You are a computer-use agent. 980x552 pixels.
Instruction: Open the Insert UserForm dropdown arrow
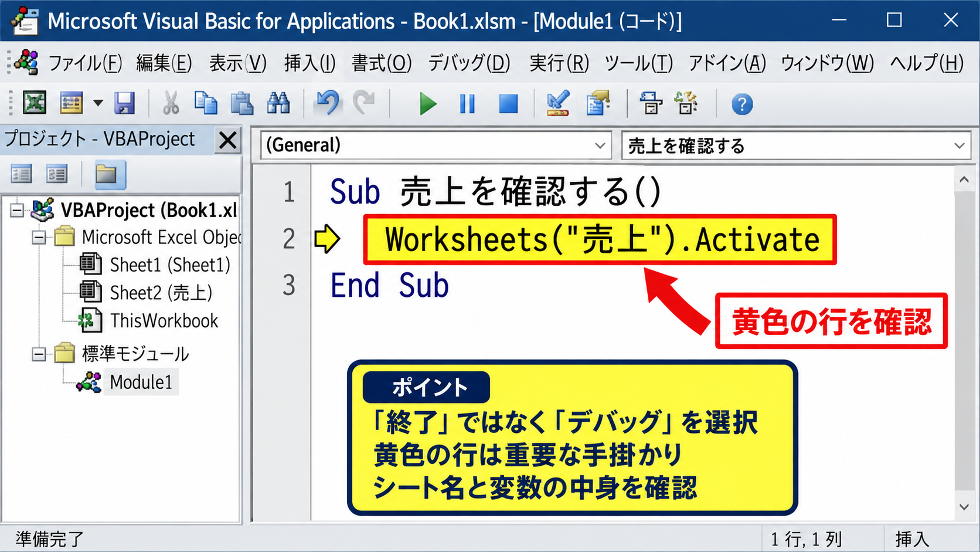pos(98,104)
